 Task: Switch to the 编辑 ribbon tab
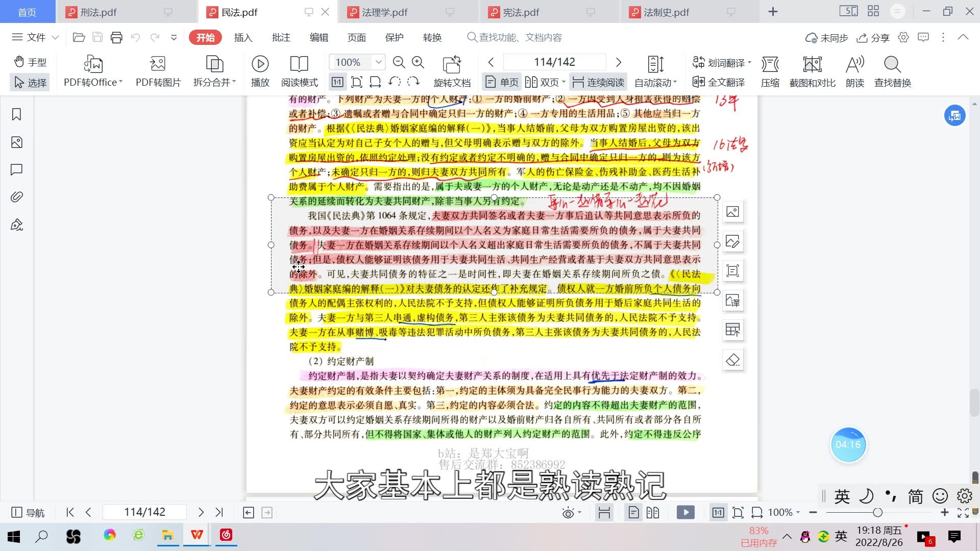click(318, 37)
